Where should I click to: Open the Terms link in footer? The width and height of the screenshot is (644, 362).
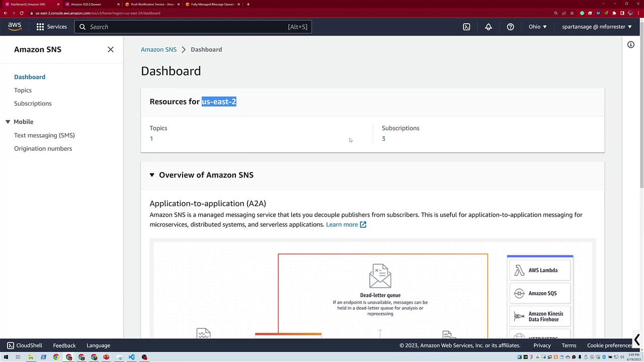[569, 345]
